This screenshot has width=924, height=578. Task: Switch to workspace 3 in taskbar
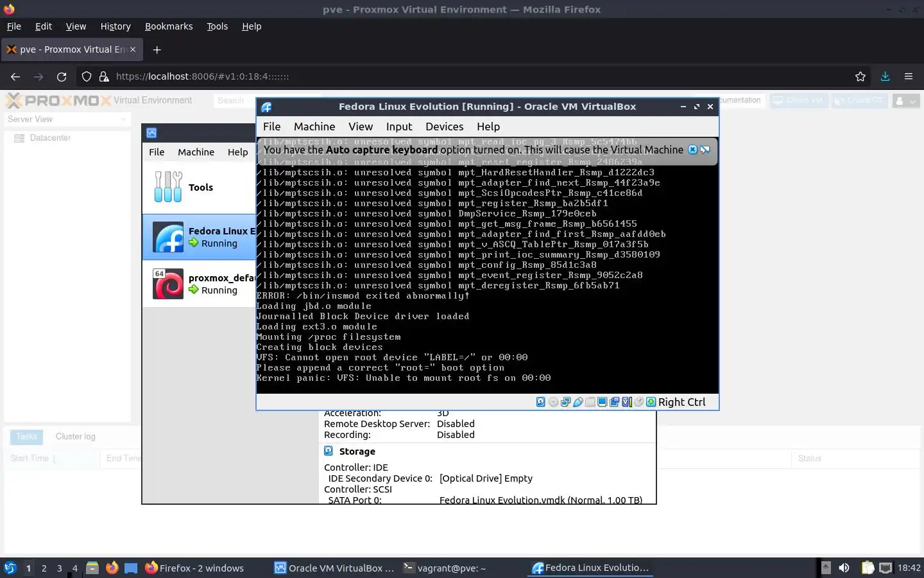tap(59, 568)
